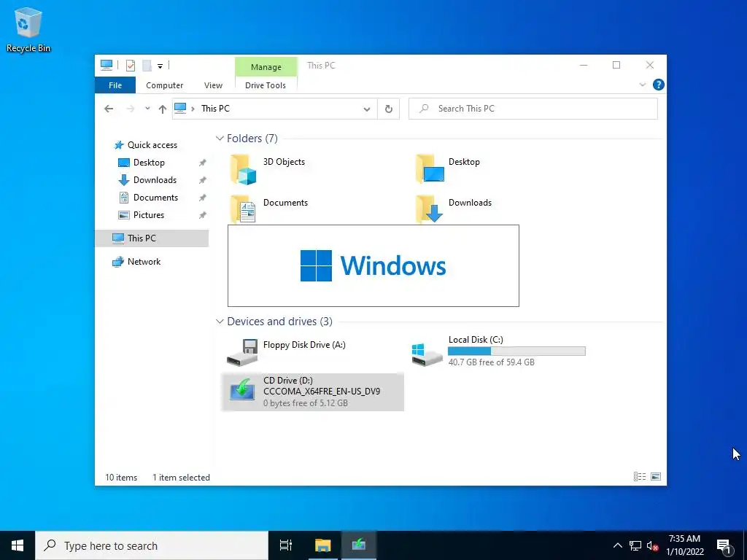Image resolution: width=747 pixels, height=560 pixels.
Task: Open the muted volume tray icon
Action: point(653,545)
